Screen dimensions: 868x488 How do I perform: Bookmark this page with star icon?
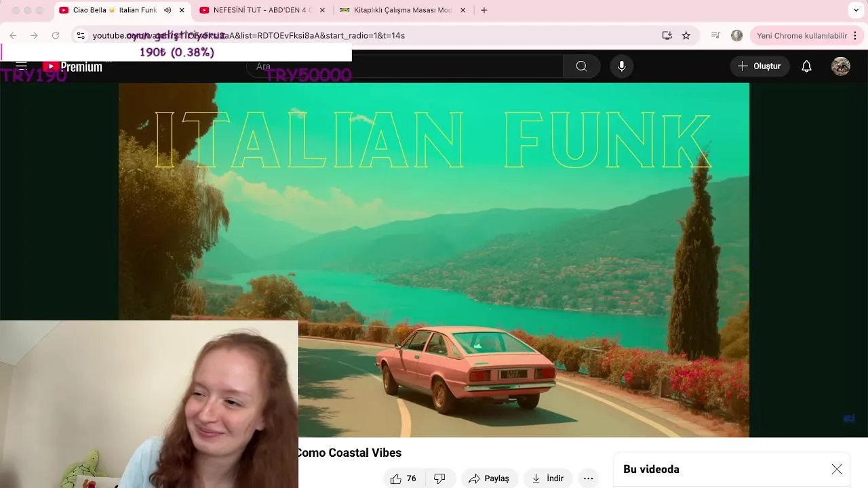click(686, 35)
